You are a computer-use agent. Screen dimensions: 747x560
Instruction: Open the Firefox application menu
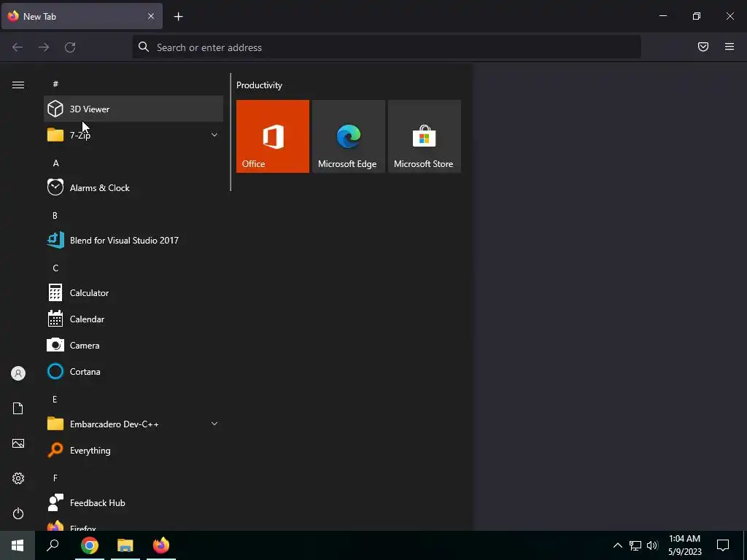(729, 47)
